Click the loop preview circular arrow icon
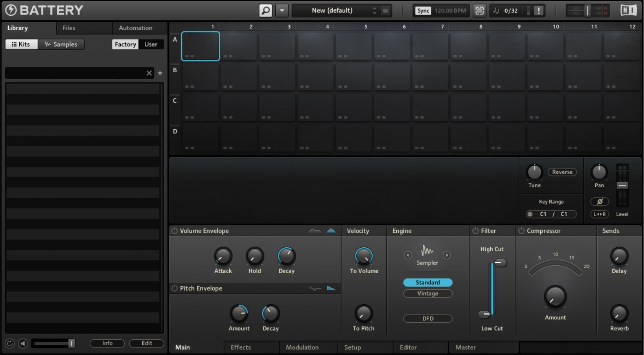The width and height of the screenshot is (644, 355). pyautogui.click(x=11, y=344)
